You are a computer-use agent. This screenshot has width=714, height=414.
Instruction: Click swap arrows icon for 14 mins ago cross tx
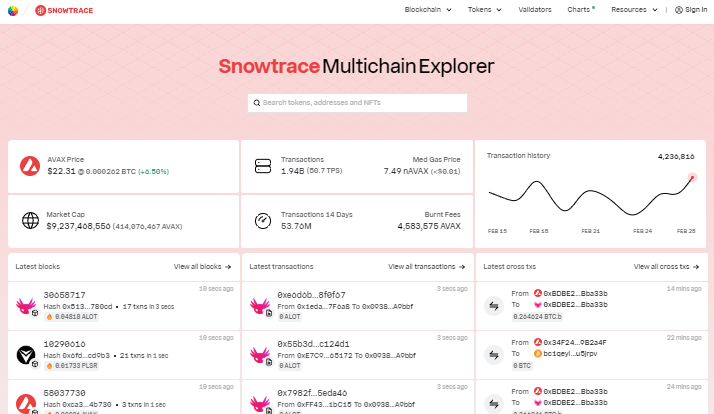[x=494, y=306]
